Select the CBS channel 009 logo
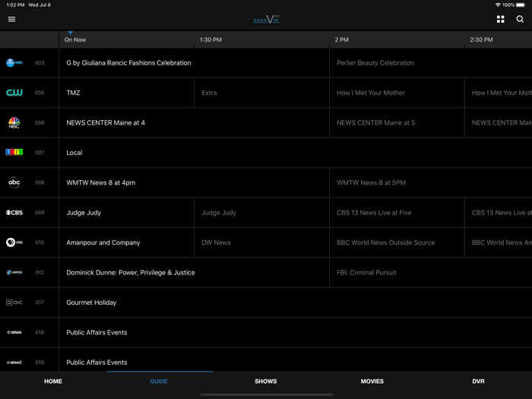This screenshot has width=532, height=399. click(14, 212)
